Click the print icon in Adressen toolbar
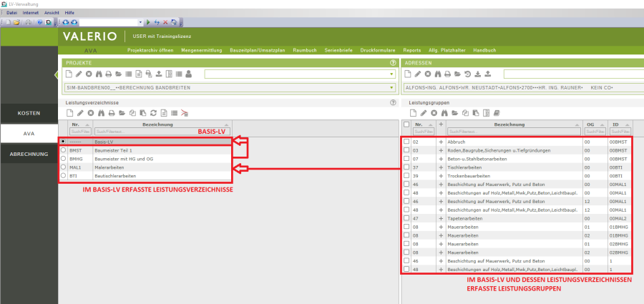644x304 pixels. coord(446,74)
